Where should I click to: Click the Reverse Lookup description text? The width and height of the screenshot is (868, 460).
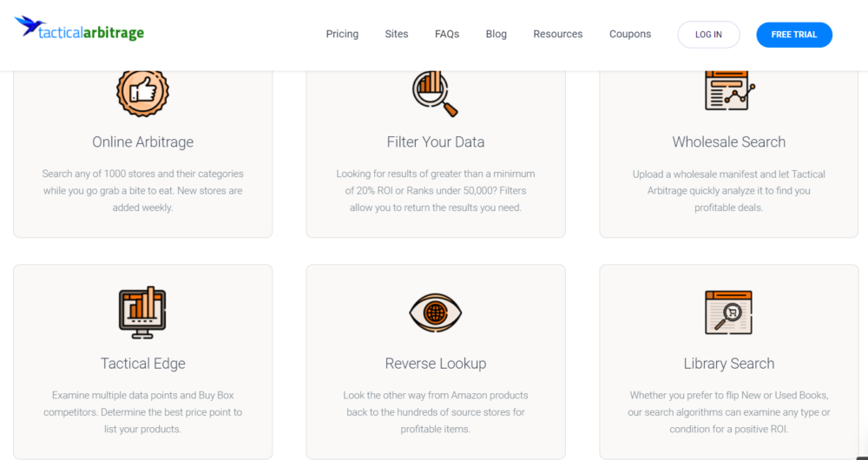click(x=436, y=412)
